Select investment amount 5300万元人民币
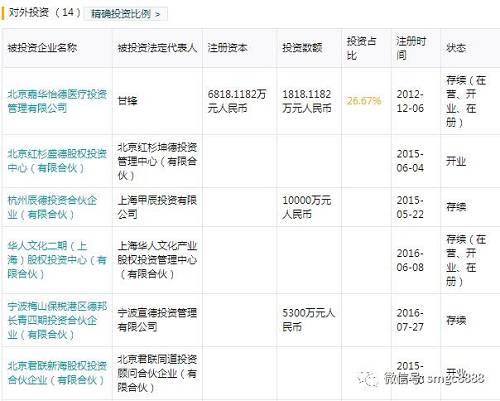Screen dimensions: 500x401 click(x=309, y=320)
